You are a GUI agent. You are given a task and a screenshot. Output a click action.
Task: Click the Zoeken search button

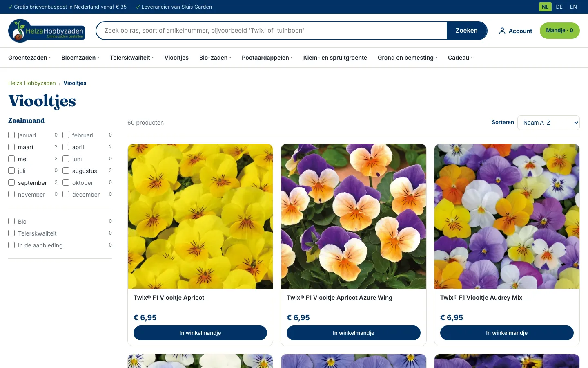click(467, 31)
